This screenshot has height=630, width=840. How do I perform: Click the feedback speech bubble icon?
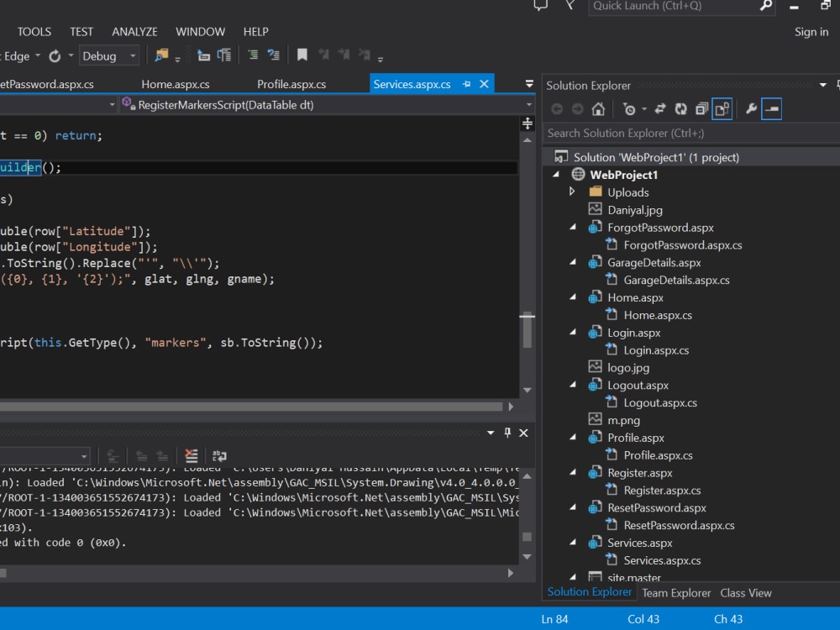point(540,5)
